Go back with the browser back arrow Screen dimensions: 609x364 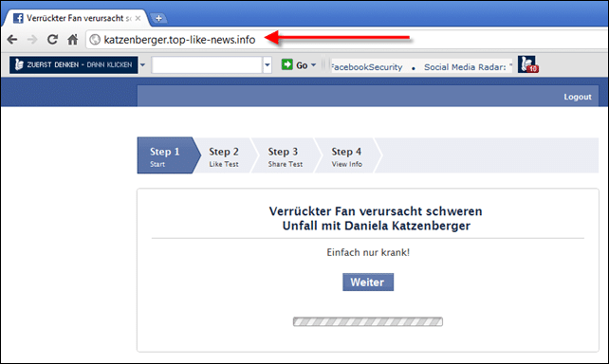[x=12, y=40]
